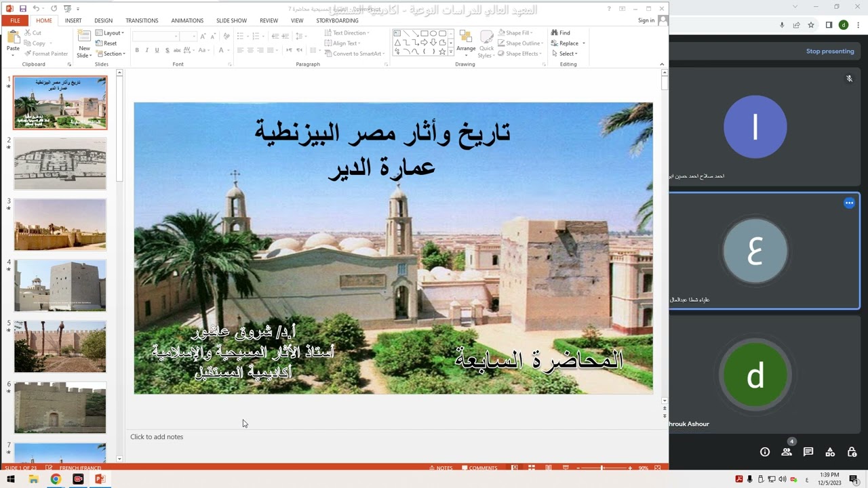Toggle Italic formatting
868x488 pixels.
click(x=147, y=50)
